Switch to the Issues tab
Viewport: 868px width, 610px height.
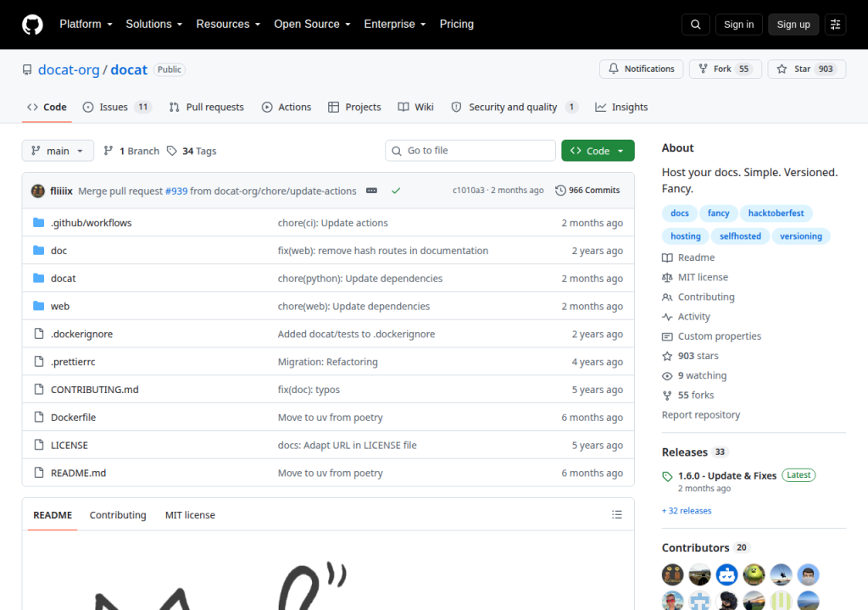pyautogui.click(x=117, y=108)
